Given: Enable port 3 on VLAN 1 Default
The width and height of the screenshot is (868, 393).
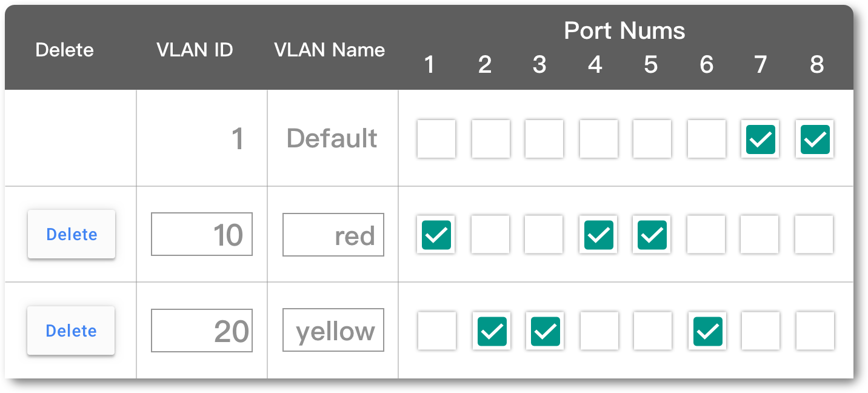Looking at the screenshot, I should pos(544,139).
